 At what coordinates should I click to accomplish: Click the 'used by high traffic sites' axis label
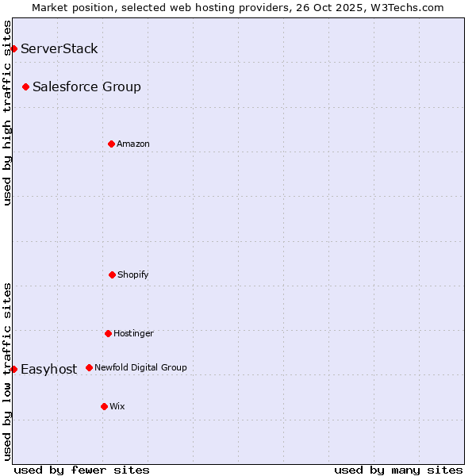point(7,113)
